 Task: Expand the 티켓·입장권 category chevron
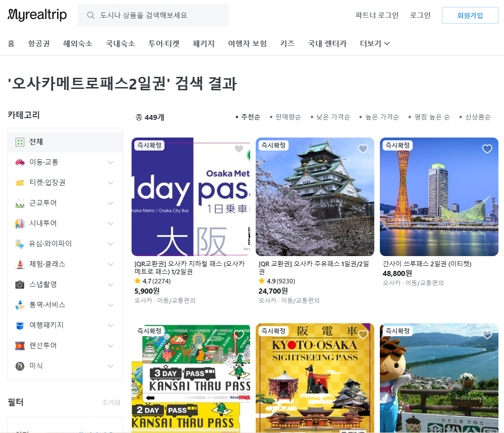tap(111, 183)
